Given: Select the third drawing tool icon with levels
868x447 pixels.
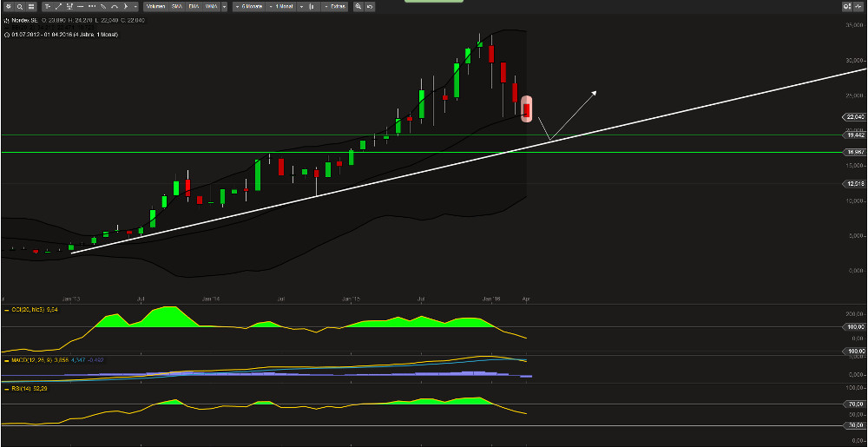Looking at the screenshot, I should 69,7.
